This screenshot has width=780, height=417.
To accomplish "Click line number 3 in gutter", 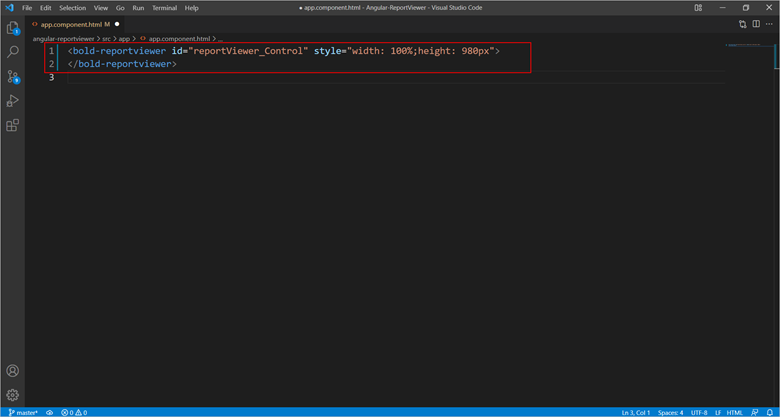I will tap(51, 78).
